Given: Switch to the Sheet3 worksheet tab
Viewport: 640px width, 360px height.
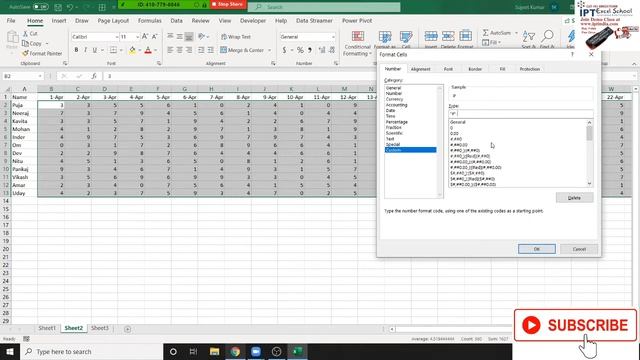Looking at the screenshot, I should (x=100, y=328).
